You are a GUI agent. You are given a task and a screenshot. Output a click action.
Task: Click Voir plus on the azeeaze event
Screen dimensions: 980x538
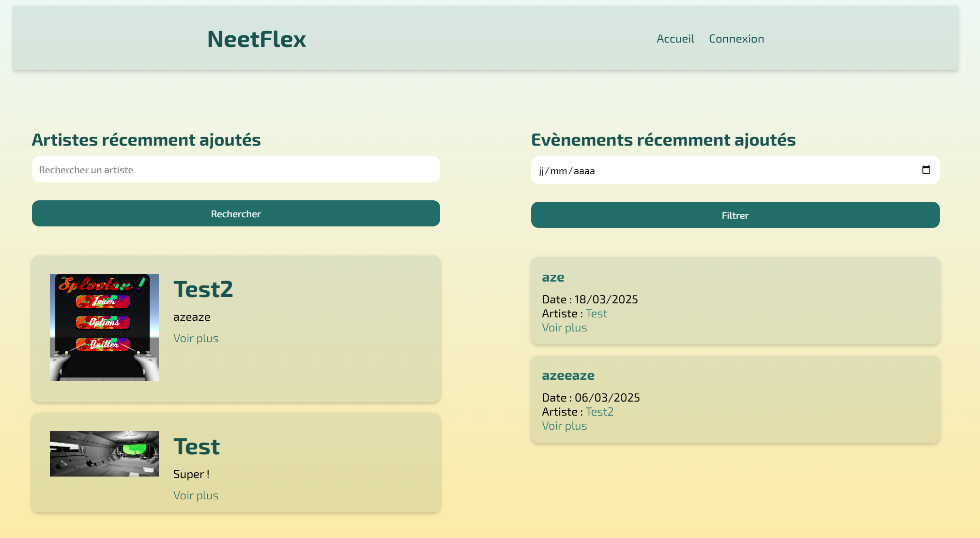565,426
